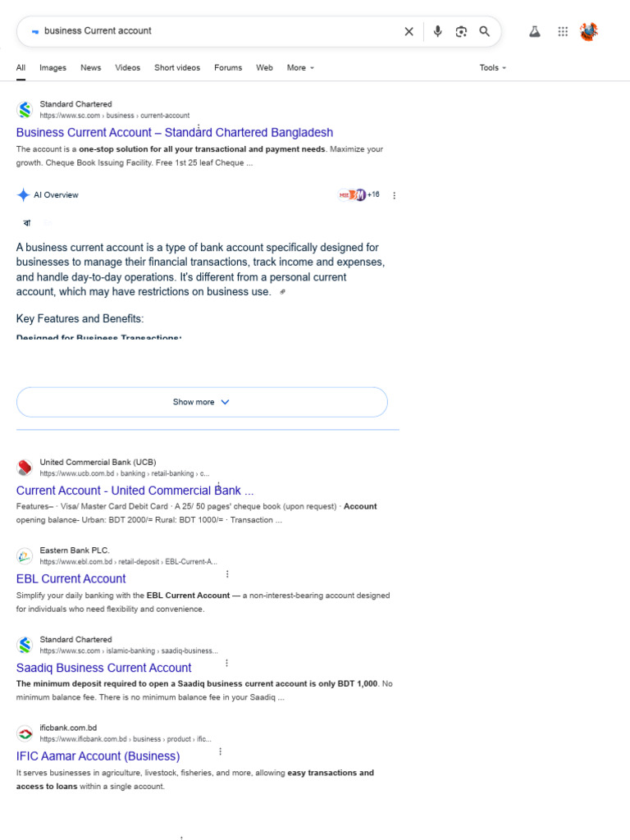Open search by image with the Lens icon
The width and height of the screenshot is (630, 840).
[461, 32]
